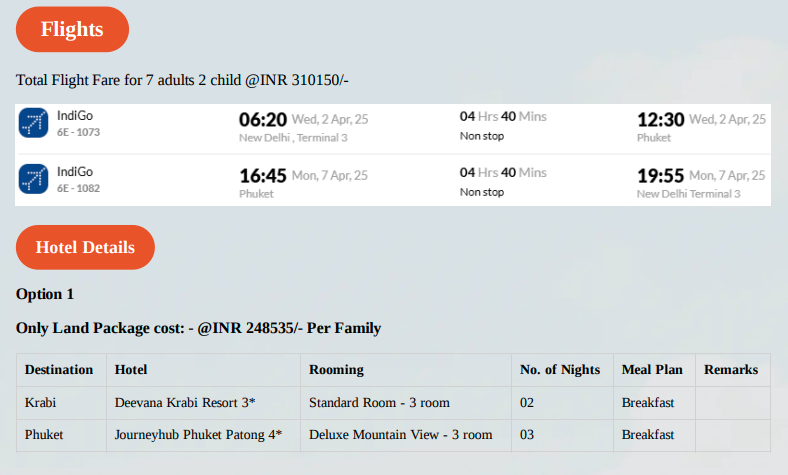This screenshot has width=788, height=475.
Task: Click the Journeyhub Phuket Patong 4* cell
Action: 204,435
